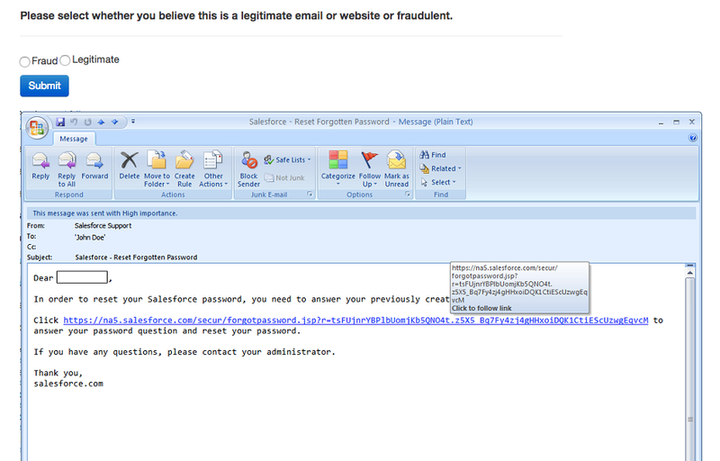Click the Undo icon in quick access toolbar

[x=74, y=122]
